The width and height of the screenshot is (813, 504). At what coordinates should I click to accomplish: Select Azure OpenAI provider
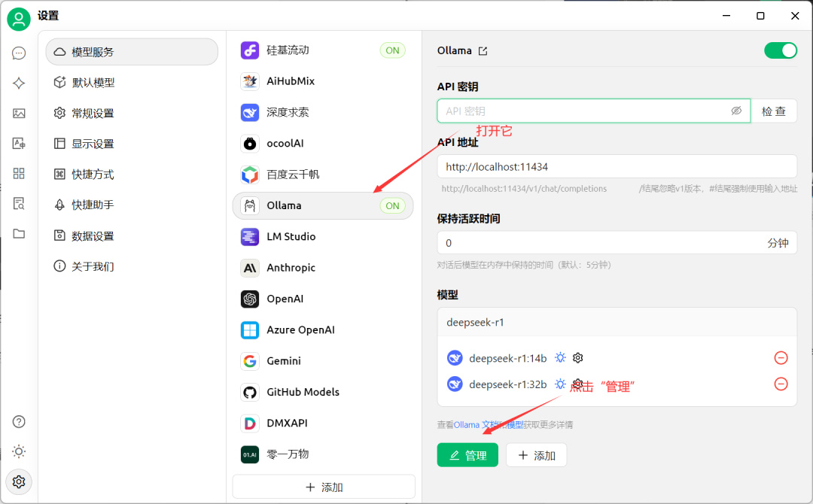[x=322, y=330]
